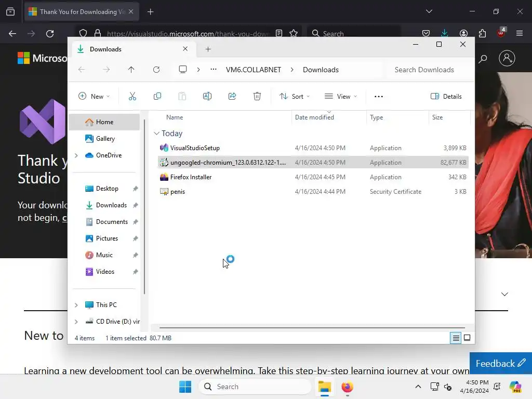532x399 pixels.
Task: Click VM6.COLLABNET in the breadcrumb
Action: (x=254, y=70)
